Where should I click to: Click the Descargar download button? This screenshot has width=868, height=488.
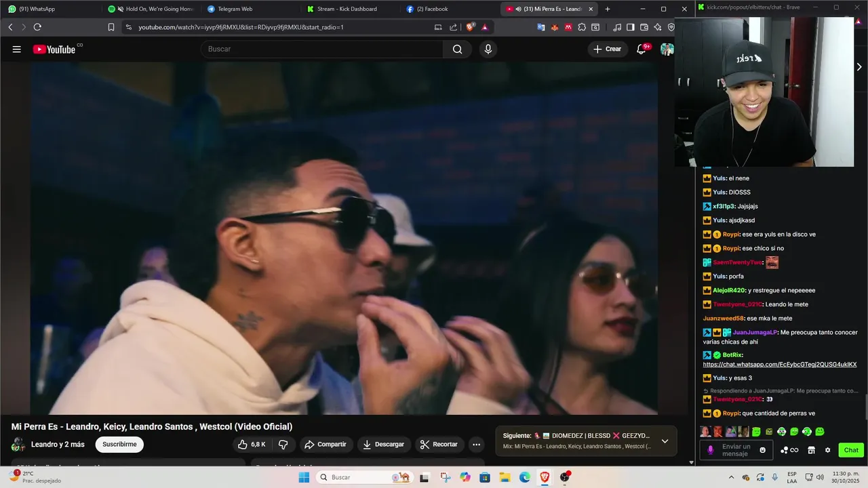click(383, 445)
